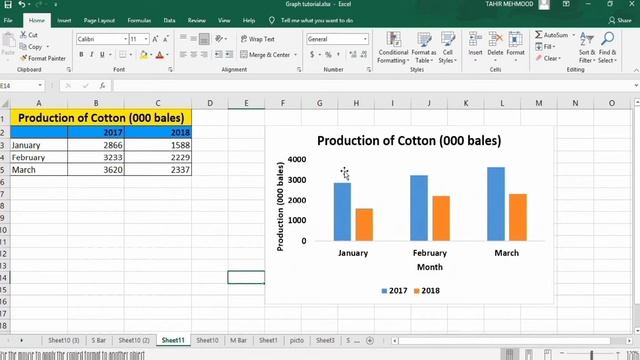Click the Cut scissors icon

point(24,35)
